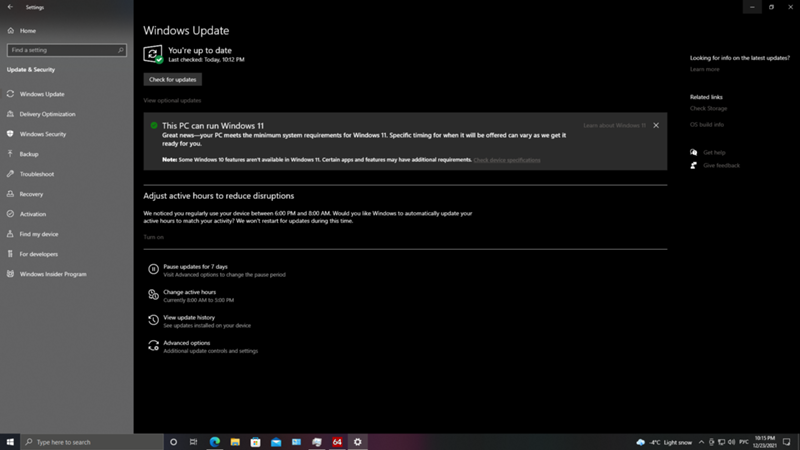The image size is (800, 450).
Task: Click the Get help chat icon
Action: pos(693,152)
